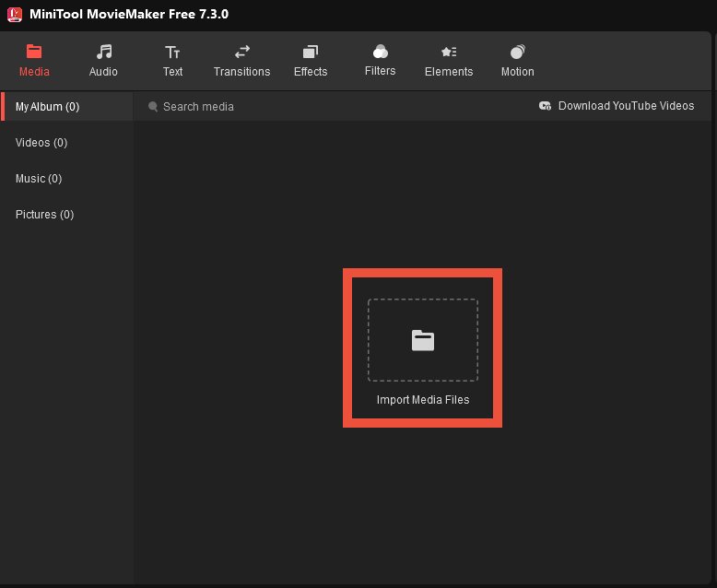Image resolution: width=717 pixels, height=588 pixels.
Task: Open the Text titles panel
Action: (x=172, y=61)
